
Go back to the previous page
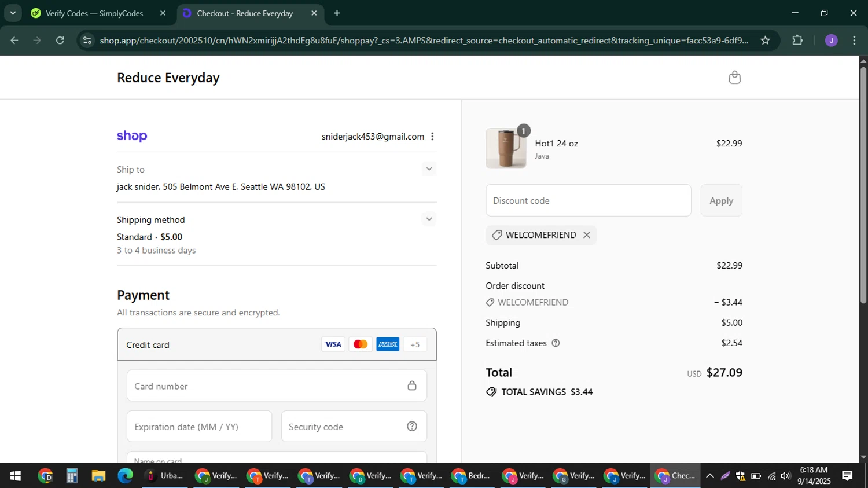(14, 41)
